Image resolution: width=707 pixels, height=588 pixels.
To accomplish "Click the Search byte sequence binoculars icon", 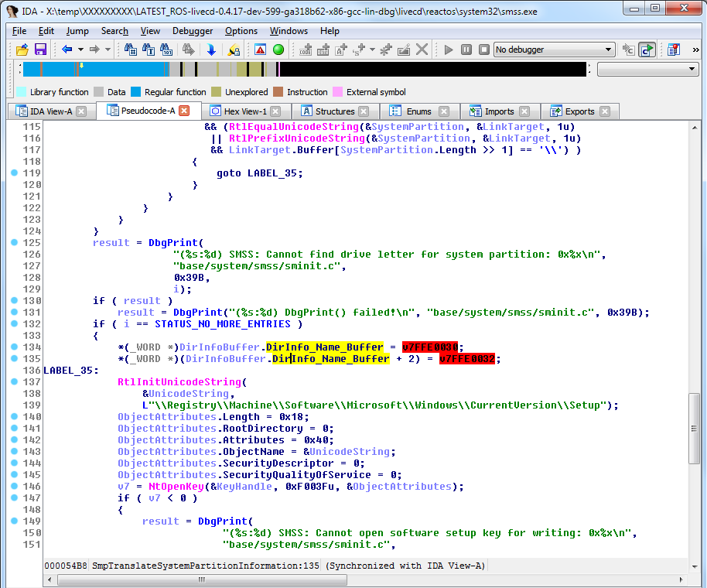I will pyautogui.click(x=166, y=50).
